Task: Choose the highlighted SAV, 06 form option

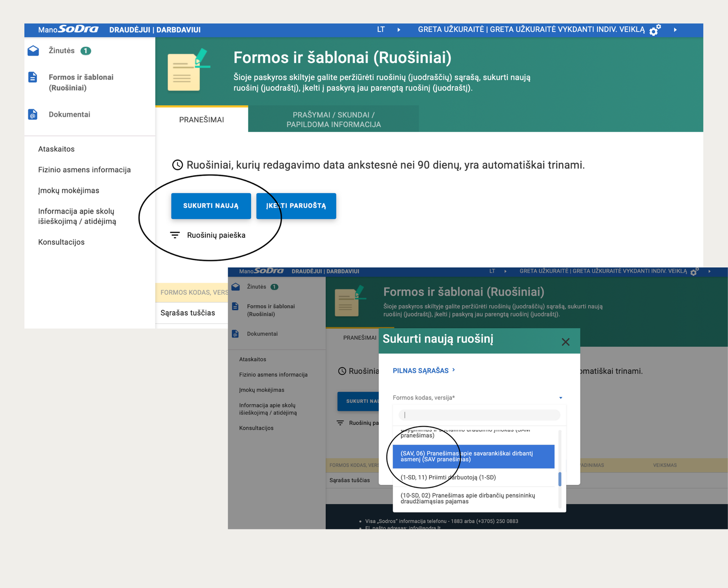Action: point(473,457)
